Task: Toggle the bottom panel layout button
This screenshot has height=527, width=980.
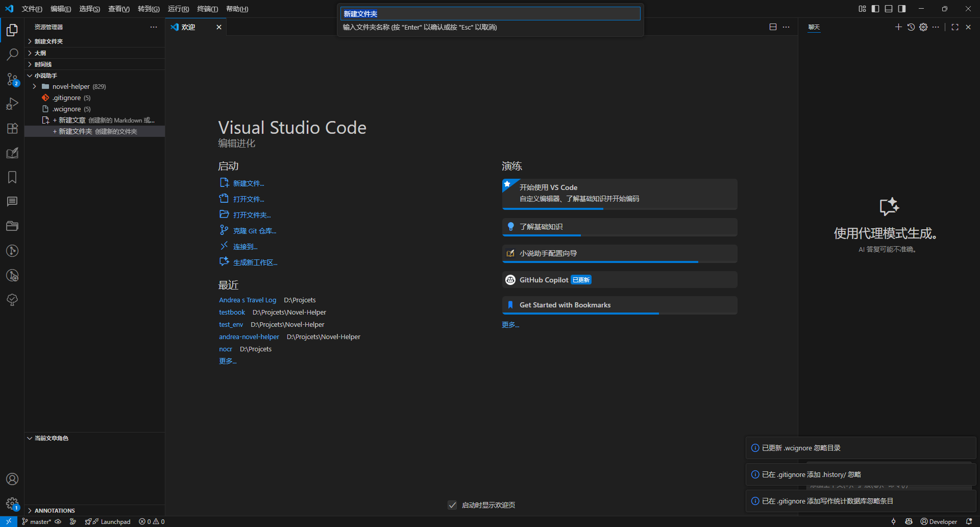Action: (x=889, y=9)
